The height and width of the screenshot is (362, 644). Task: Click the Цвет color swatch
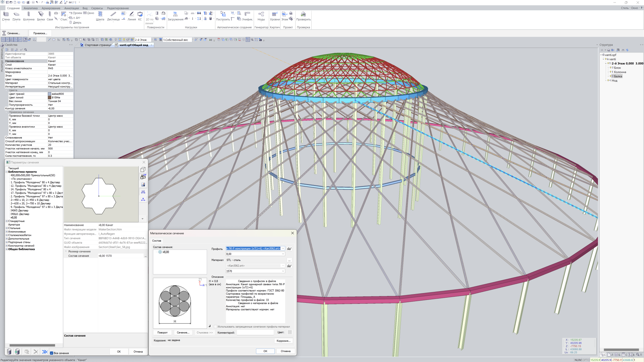pos(289,332)
